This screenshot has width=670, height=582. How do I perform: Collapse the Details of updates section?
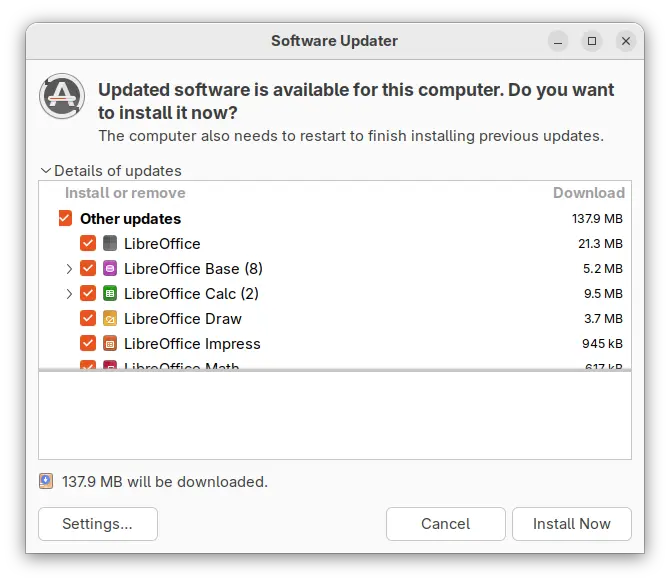[x=46, y=170]
